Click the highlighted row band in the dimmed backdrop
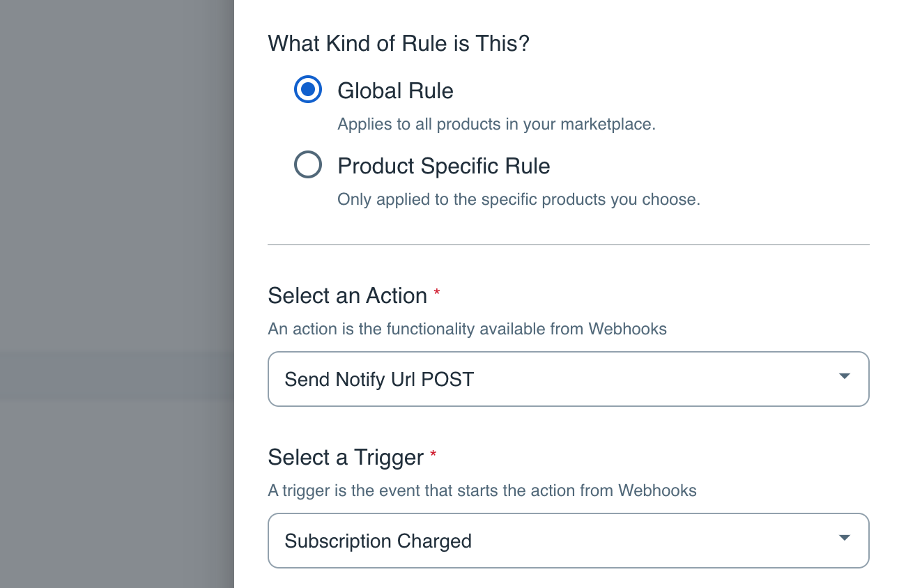The image size is (899, 588). coord(116,377)
